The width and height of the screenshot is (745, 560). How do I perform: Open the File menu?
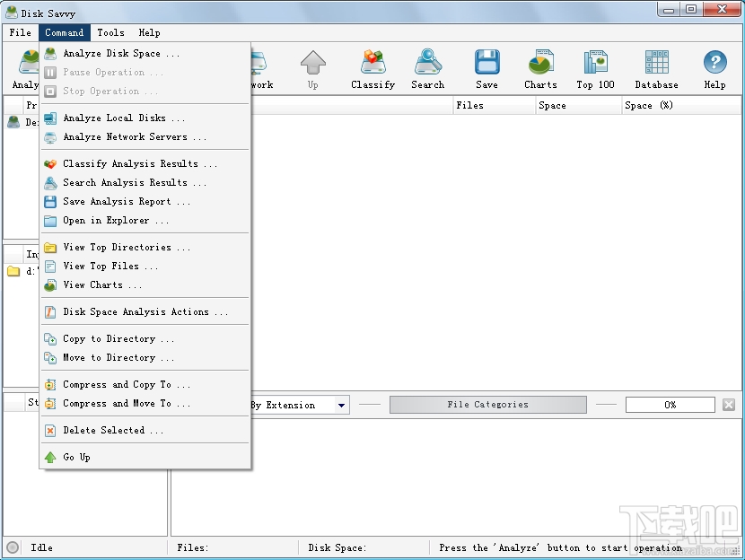(20, 33)
